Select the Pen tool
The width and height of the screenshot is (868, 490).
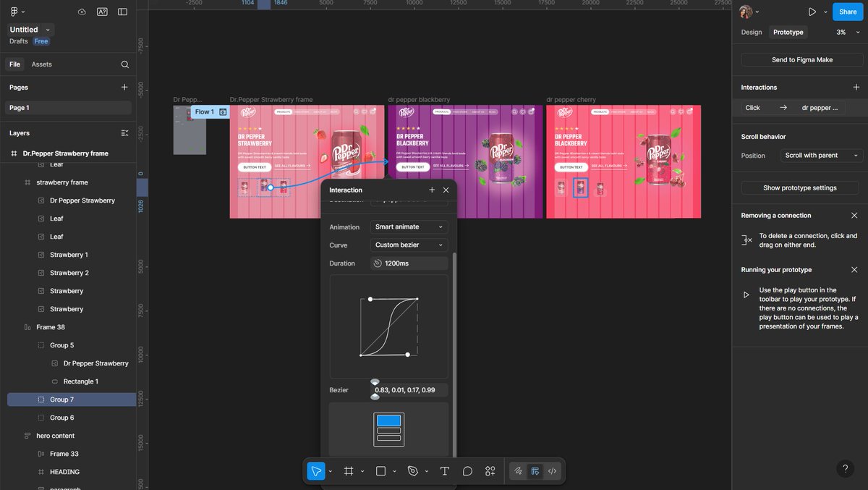pyautogui.click(x=413, y=471)
